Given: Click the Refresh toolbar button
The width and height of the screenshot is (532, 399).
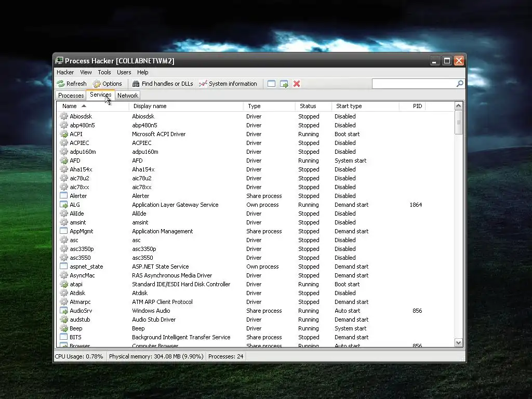Looking at the screenshot, I should [x=72, y=84].
